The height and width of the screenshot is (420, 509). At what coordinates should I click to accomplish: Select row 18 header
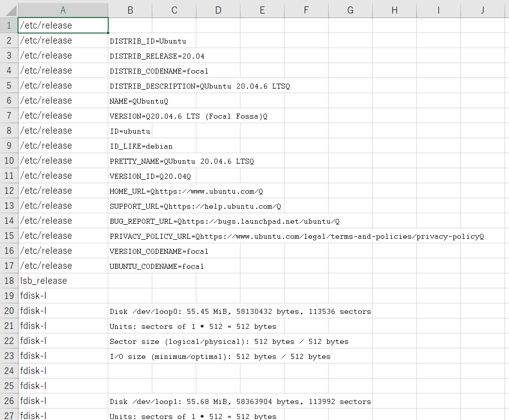click(x=9, y=280)
